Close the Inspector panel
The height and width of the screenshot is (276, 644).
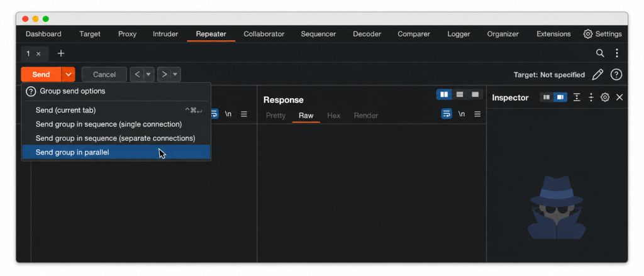pyautogui.click(x=619, y=97)
